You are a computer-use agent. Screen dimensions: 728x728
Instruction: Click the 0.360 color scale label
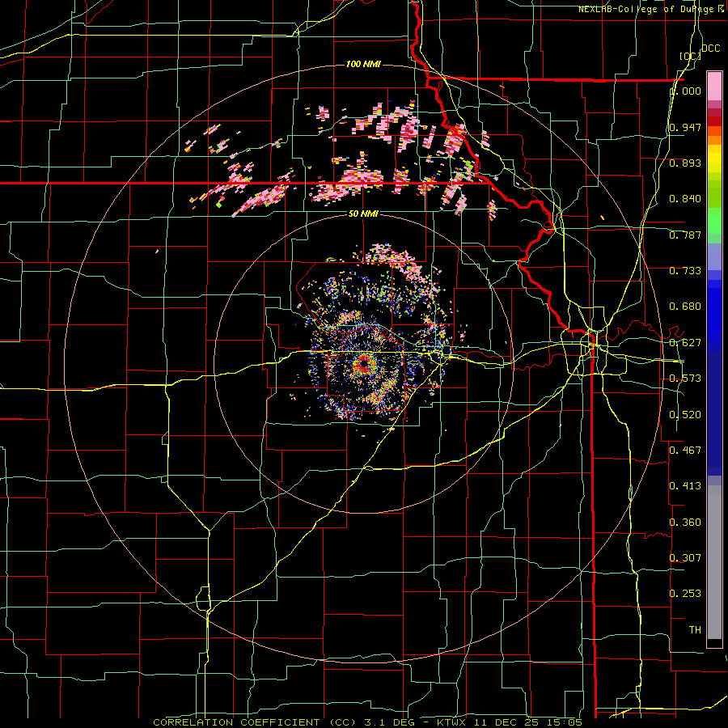[685, 523]
